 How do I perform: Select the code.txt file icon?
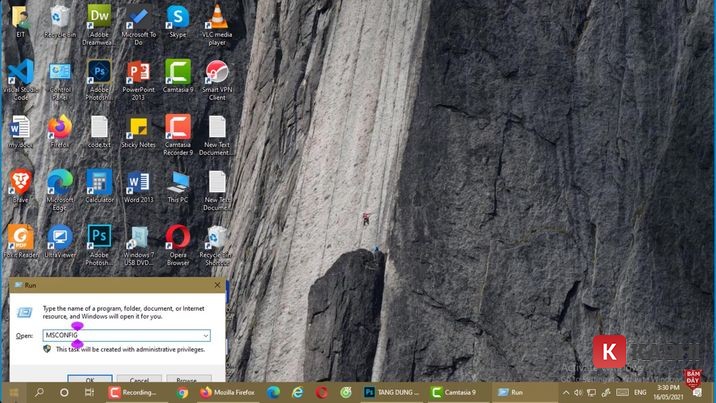[99, 131]
